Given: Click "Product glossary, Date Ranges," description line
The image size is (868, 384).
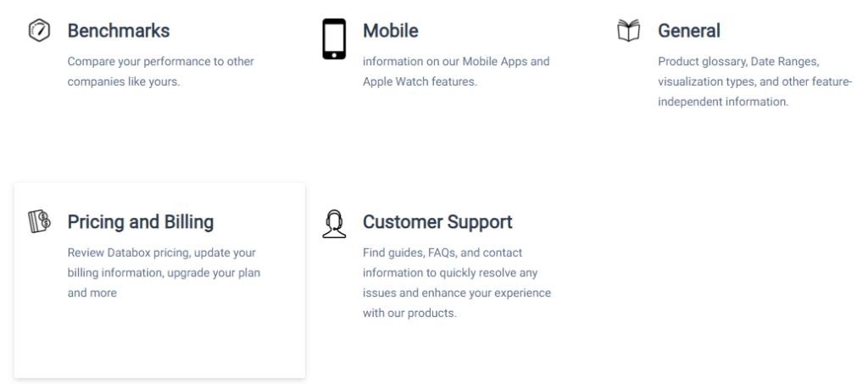Looking at the screenshot, I should (x=738, y=61).
